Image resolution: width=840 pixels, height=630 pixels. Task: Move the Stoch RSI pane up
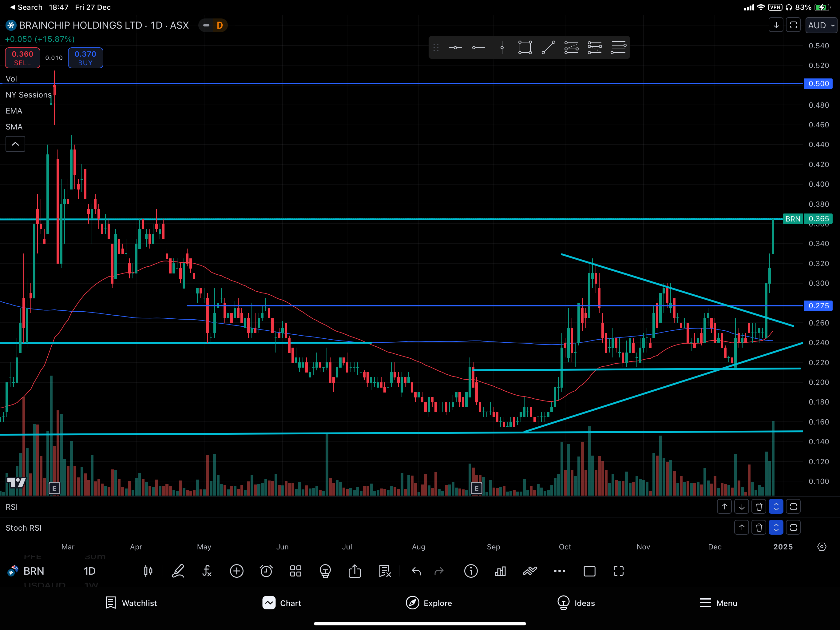tap(742, 527)
